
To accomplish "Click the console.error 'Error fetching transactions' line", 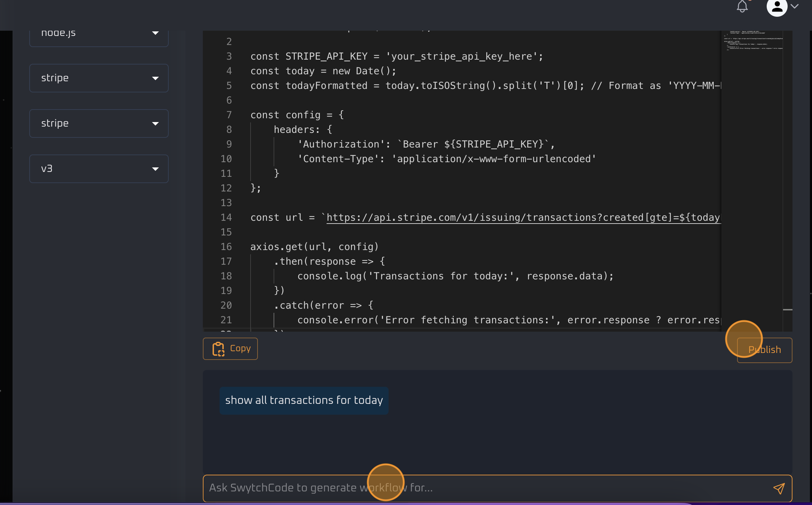I will click(x=509, y=320).
